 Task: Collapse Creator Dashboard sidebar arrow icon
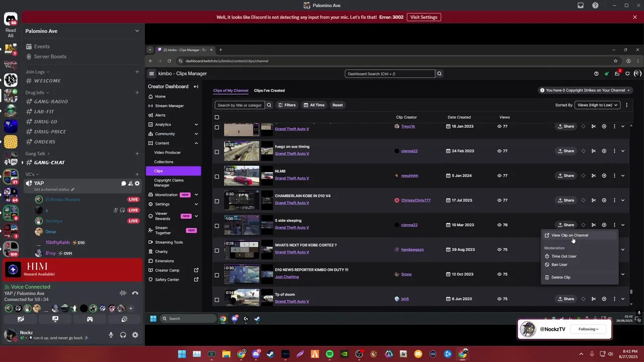(196, 86)
